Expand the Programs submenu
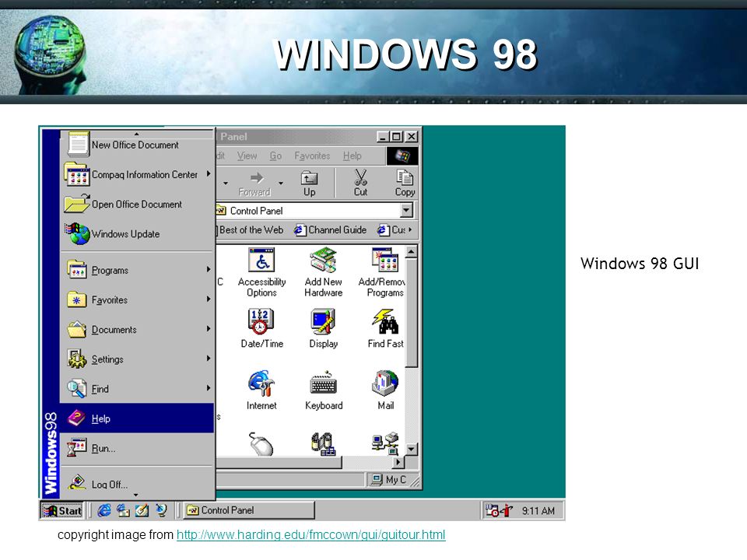This screenshot has width=747, height=560. (x=137, y=270)
